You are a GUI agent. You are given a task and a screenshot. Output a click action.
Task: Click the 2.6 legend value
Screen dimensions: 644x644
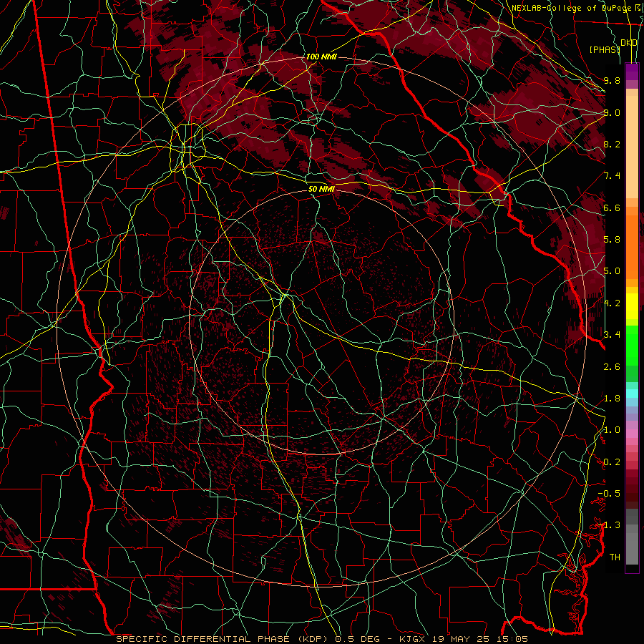pos(612,367)
